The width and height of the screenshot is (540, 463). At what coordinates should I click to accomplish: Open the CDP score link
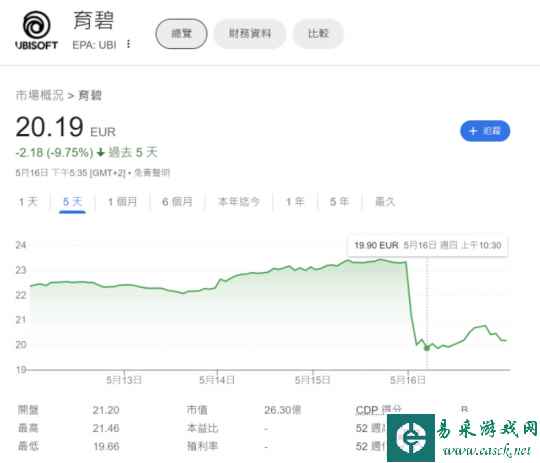click(x=378, y=410)
